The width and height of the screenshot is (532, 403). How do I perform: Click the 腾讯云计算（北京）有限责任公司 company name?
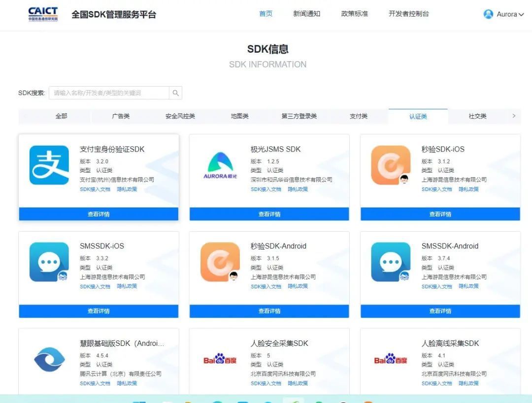click(x=121, y=374)
